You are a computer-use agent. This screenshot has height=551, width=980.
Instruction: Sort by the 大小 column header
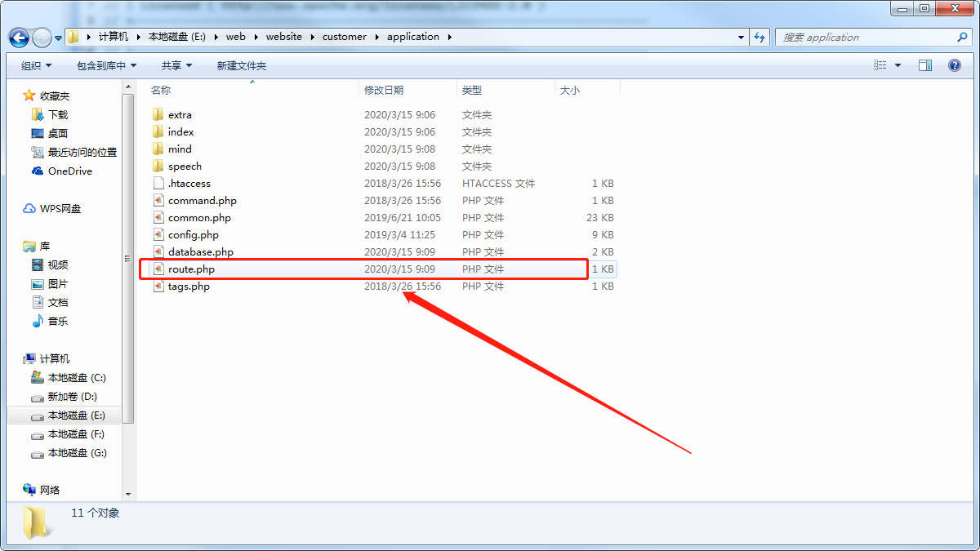[570, 90]
